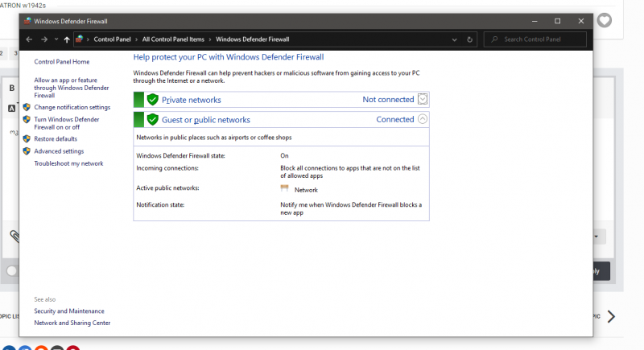This screenshot has height=350, width=644.
Task: Click the Back navigation arrow
Action: [x=29, y=39]
